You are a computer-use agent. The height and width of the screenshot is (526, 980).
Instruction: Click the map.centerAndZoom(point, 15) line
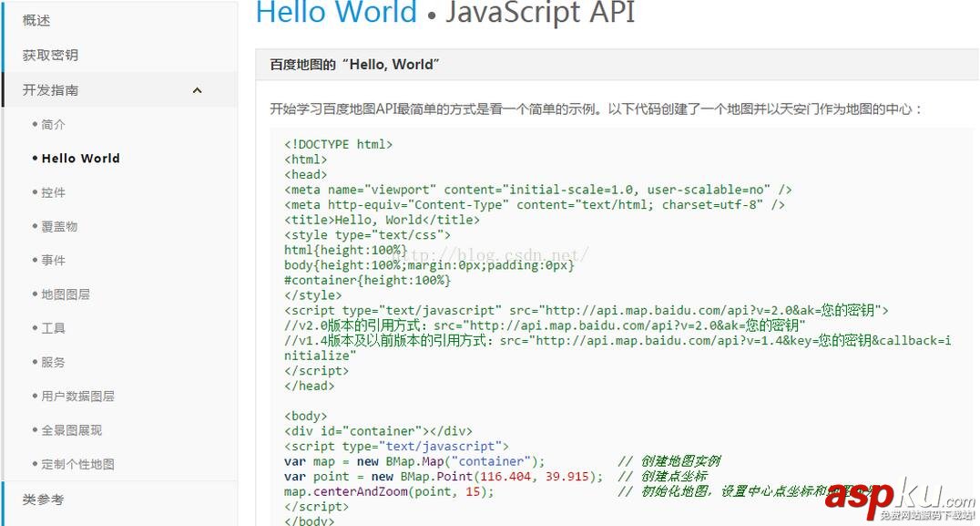pyautogui.click(x=389, y=491)
